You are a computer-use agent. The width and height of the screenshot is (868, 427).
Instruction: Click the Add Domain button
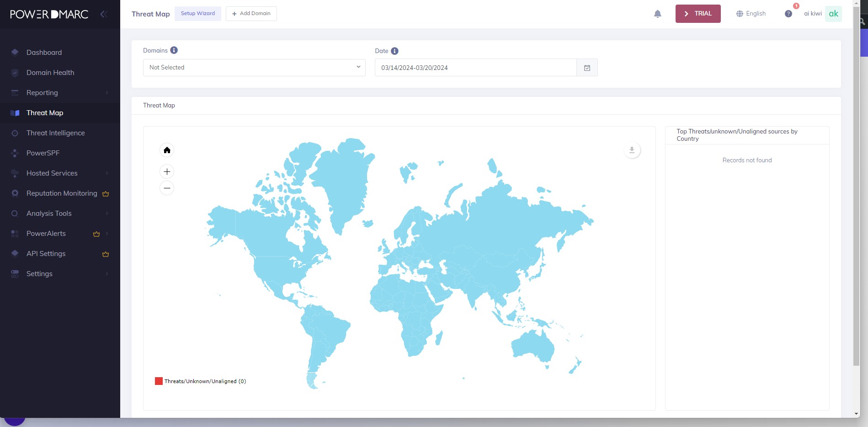click(251, 14)
